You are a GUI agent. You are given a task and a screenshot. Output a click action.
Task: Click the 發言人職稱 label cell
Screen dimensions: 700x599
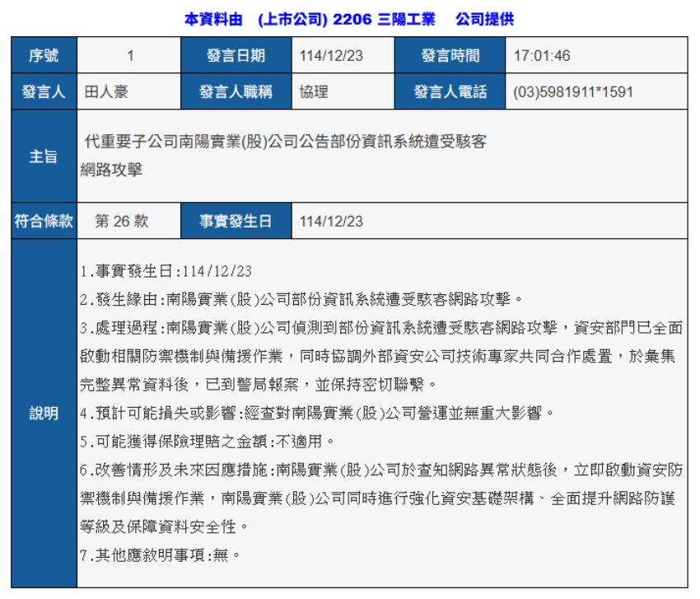[x=236, y=92]
